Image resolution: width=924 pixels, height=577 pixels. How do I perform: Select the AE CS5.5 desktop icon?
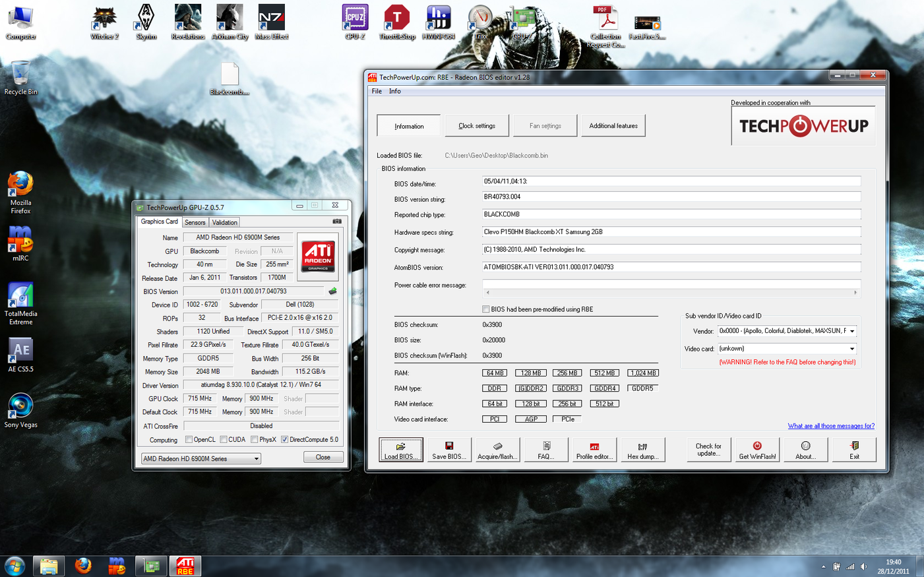coord(20,355)
